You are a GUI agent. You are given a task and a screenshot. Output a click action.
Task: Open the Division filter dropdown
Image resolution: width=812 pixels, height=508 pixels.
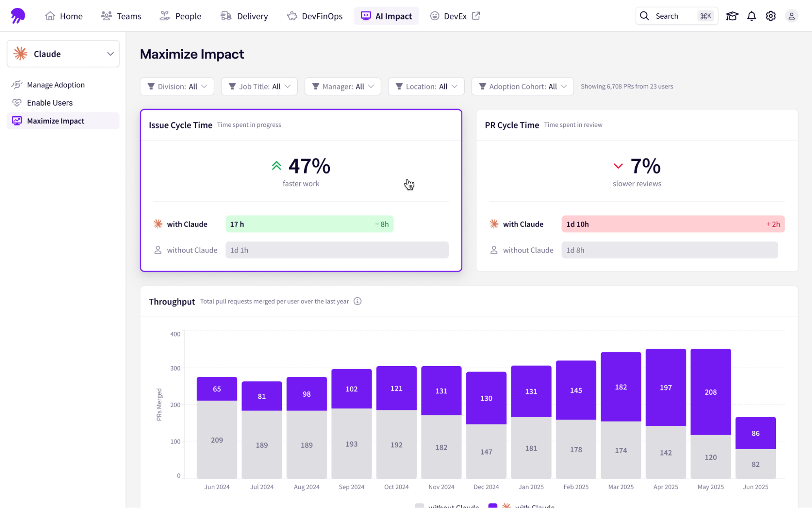click(177, 86)
